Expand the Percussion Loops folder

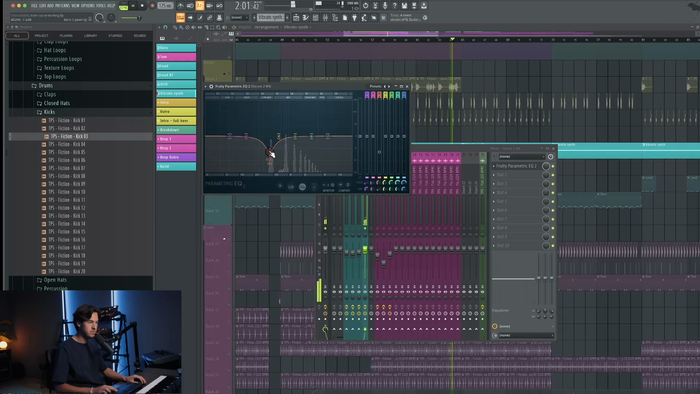(62, 59)
